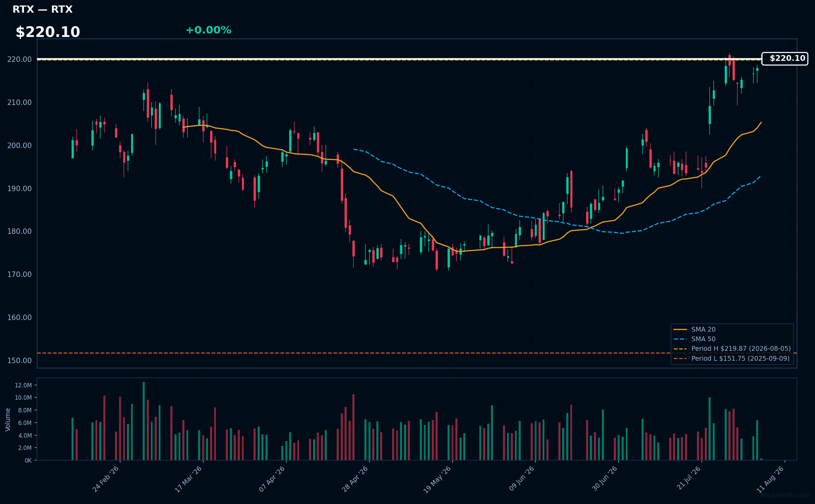The width and height of the screenshot is (815, 504).
Task: Click the 160.00 price axis label
Action: (20, 318)
